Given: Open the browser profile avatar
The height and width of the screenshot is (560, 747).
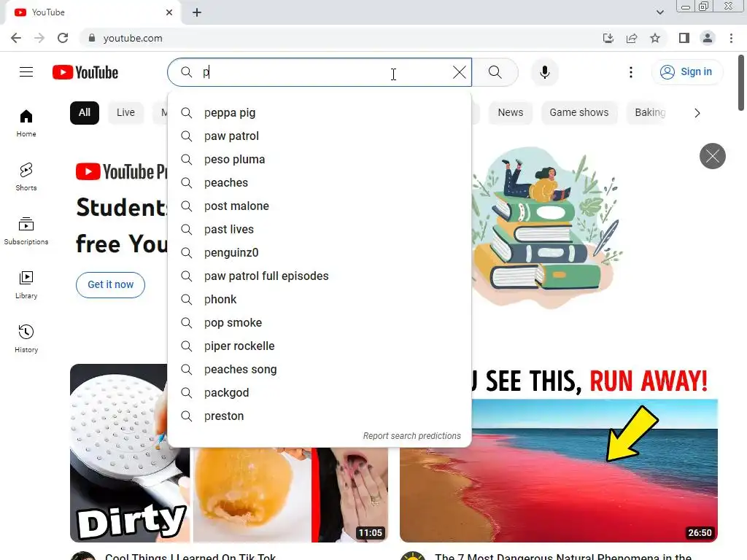Looking at the screenshot, I should [708, 38].
